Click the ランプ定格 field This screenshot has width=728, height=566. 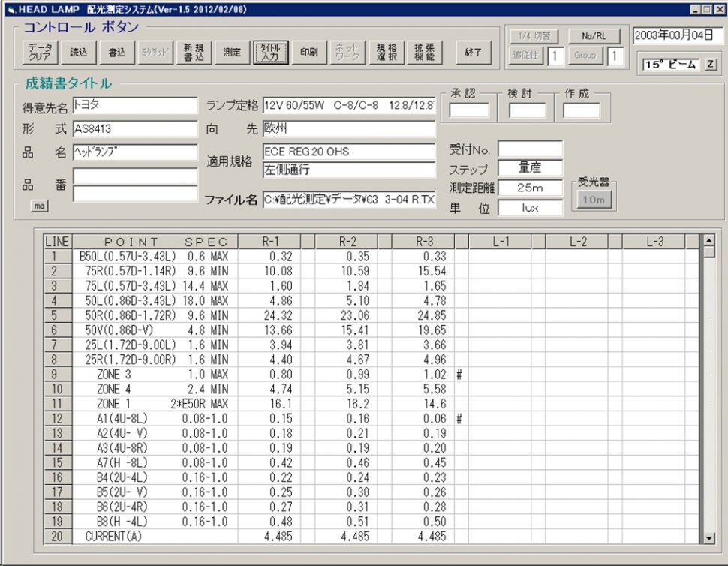[x=349, y=105]
